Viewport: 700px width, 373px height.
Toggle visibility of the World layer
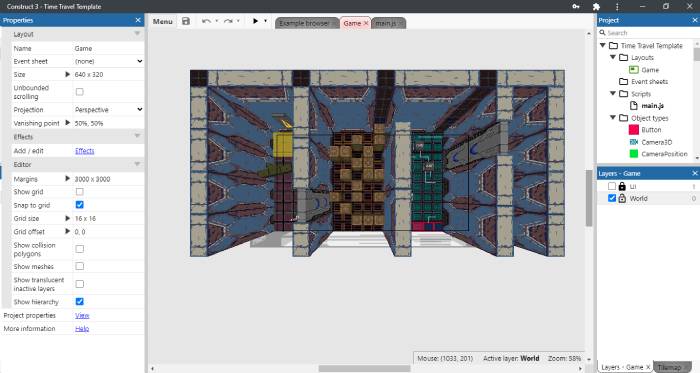(612, 198)
